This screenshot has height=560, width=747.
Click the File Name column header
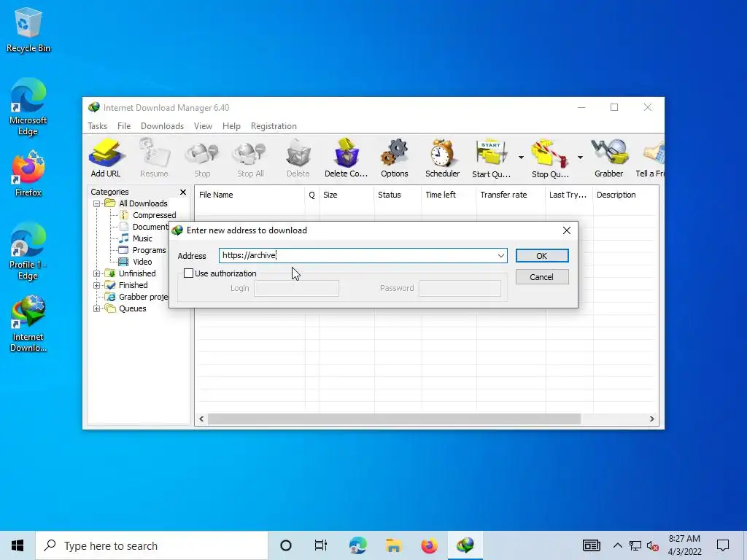(x=249, y=195)
